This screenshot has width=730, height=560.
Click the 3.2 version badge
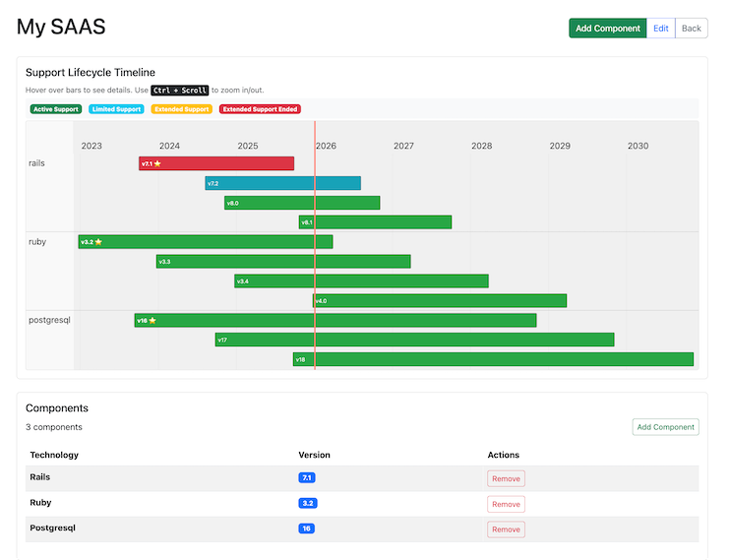coord(308,503)
